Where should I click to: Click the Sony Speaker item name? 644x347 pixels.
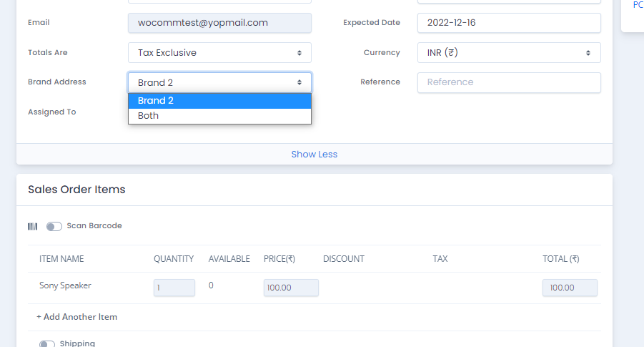(65, 285)
